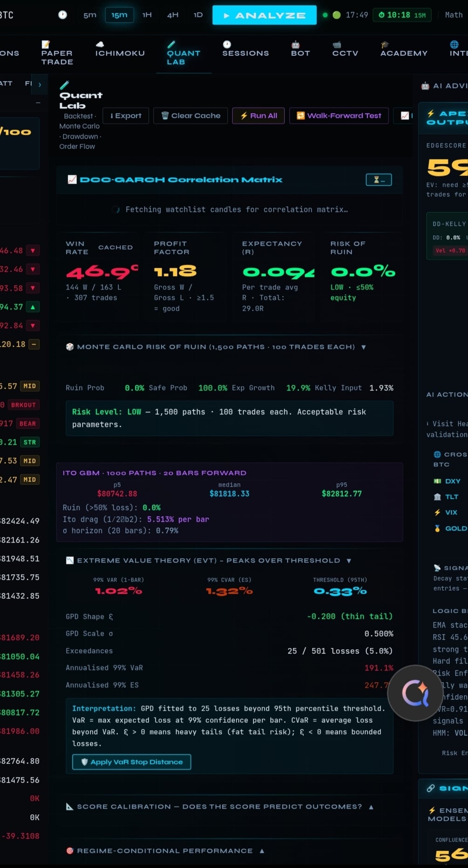Screen dimensions: 468x868
Task: Click the Paper Trade notepad icon
Action: click(x=46, y=44)
